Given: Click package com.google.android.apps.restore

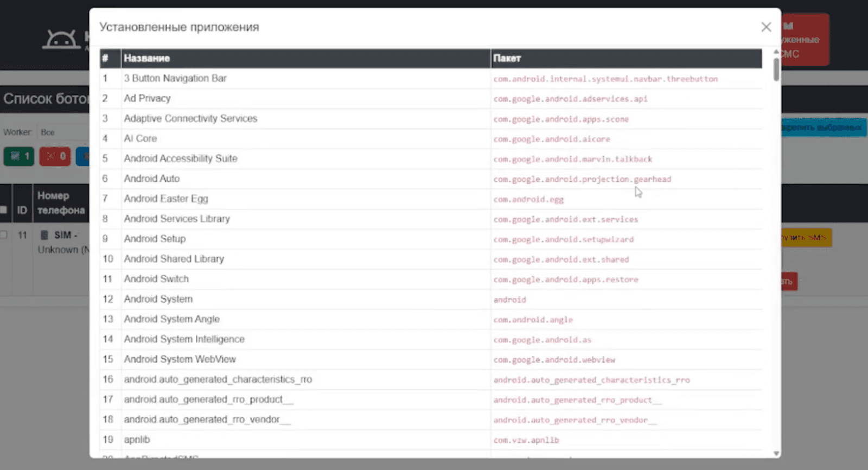Looking at the screenshot, I should (566, 280).
